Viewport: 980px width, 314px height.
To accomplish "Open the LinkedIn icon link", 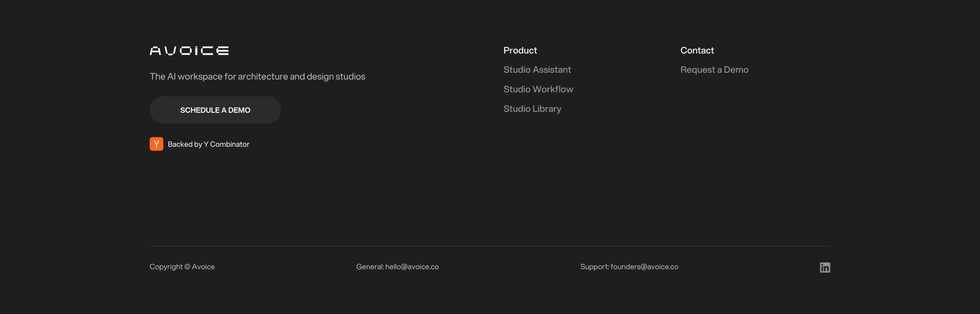I will click(x=825, y=267).
